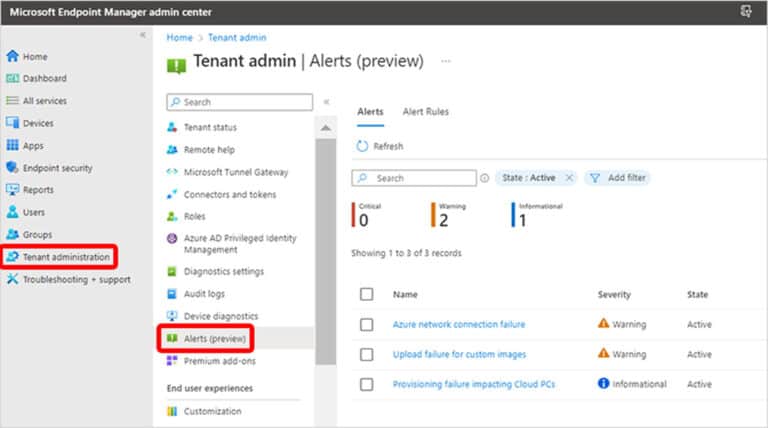Open the Tenant administration icon

(x=12, y=257)
